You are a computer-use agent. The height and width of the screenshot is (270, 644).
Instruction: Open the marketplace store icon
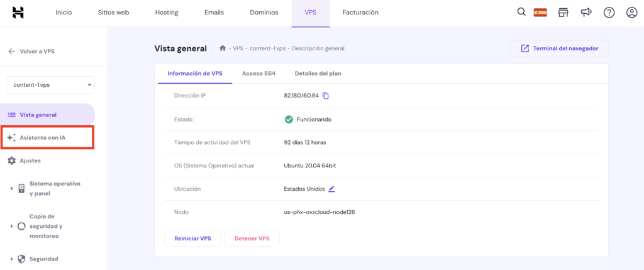[x=563, y=13]
